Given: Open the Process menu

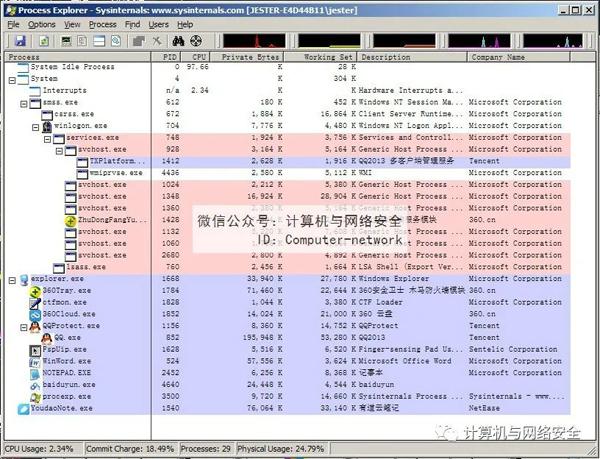Looking at the screenshot, I should [102, 24].
